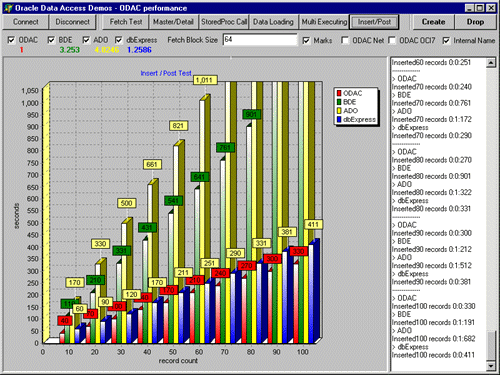Click the blue dbExpress legend swatch

pyautogui.click(x=339, y=119)
